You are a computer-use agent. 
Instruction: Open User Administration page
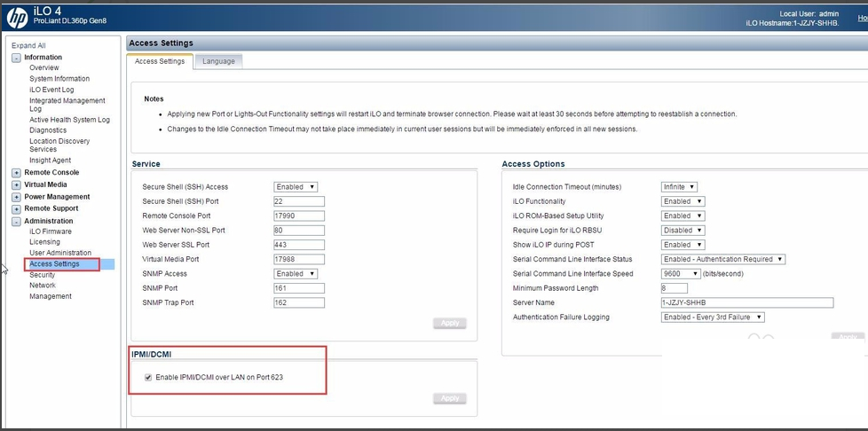60,253
